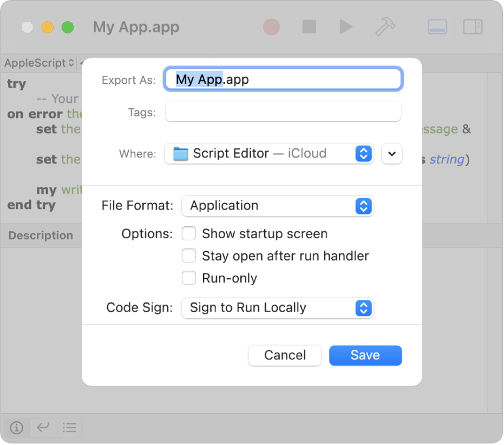This screenshot has height=445, width=504.
Task: Click the Stop script button
Action: 309,27
